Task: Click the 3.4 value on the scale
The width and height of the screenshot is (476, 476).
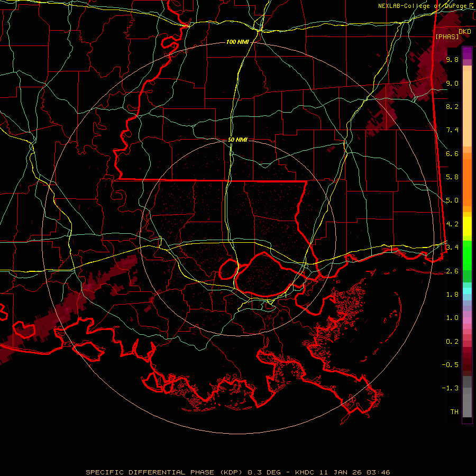Action: click(452, 248)
